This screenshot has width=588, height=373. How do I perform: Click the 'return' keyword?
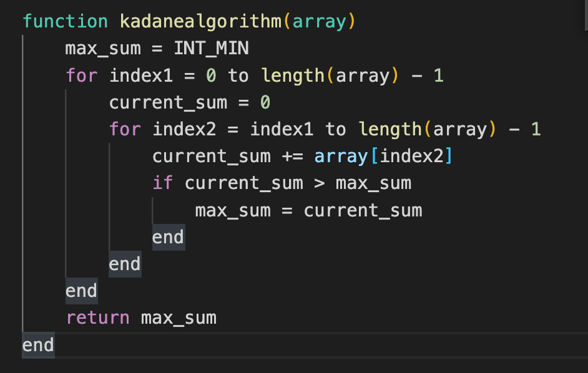pos(98,318)
